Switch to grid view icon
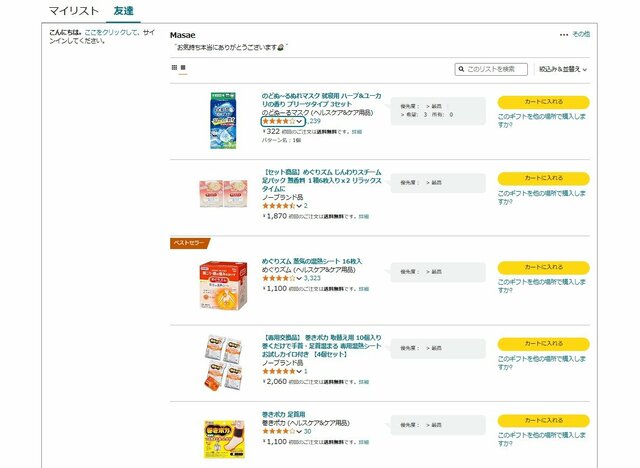 coord(174,68)
